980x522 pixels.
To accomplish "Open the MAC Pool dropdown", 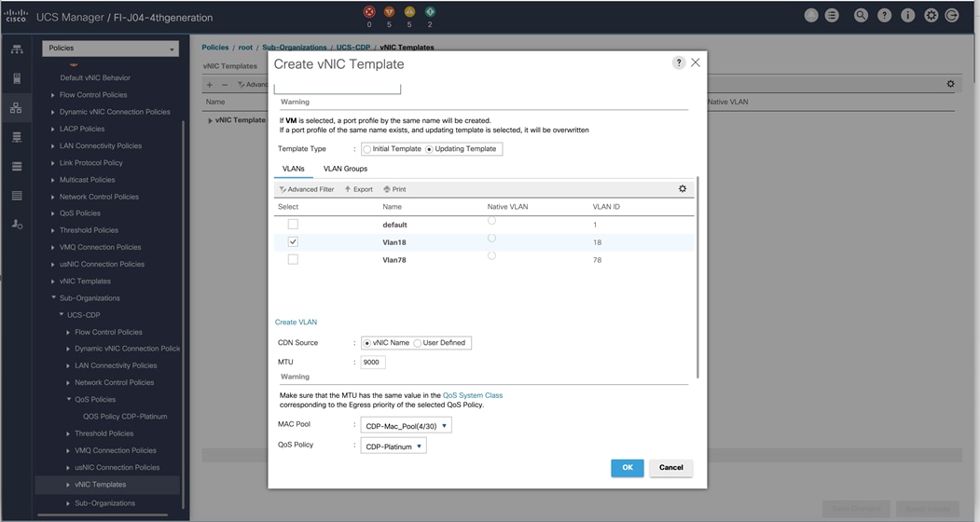I will tap(407, 426).
